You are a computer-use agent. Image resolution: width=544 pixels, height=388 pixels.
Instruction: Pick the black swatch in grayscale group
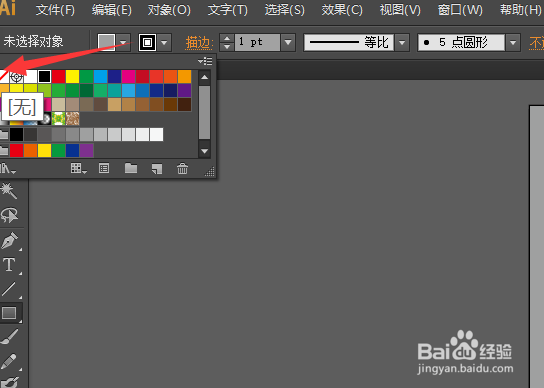[16, 135]
